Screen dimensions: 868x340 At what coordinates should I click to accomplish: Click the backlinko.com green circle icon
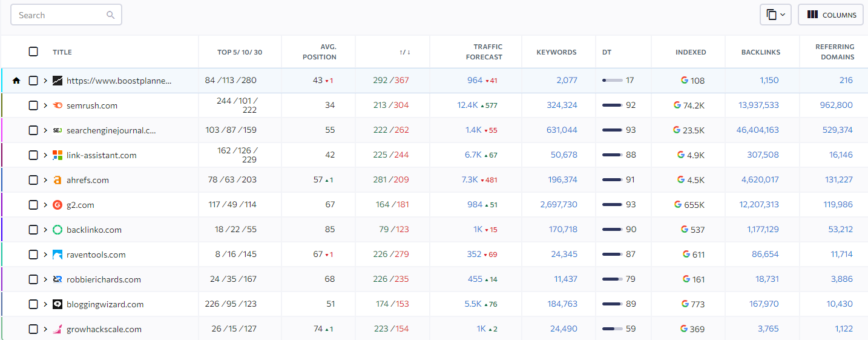click(58, 230)
